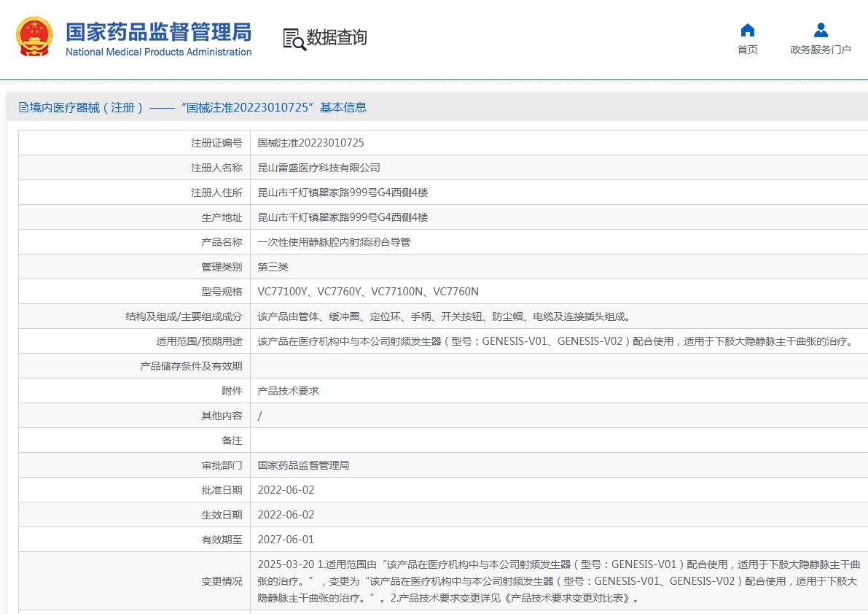Viewport: 868px width, 614px height.
Task: Click intended use description with GENESIS-V01
Action: 556,341
